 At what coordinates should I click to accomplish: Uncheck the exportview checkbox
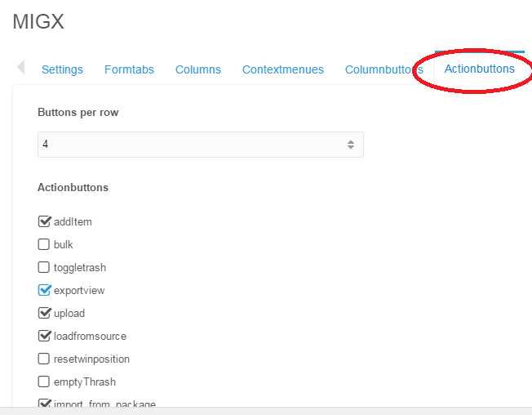(44, 290)
